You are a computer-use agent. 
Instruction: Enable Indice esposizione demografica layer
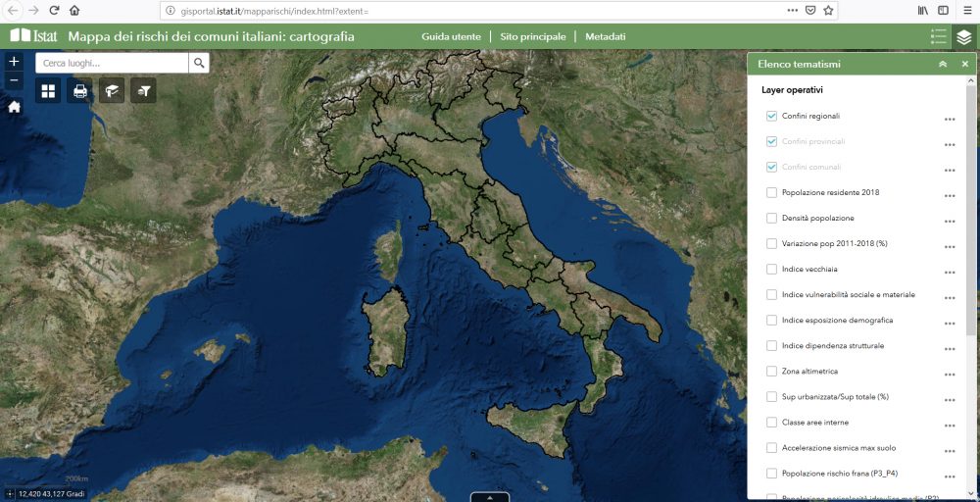(771, 320)
